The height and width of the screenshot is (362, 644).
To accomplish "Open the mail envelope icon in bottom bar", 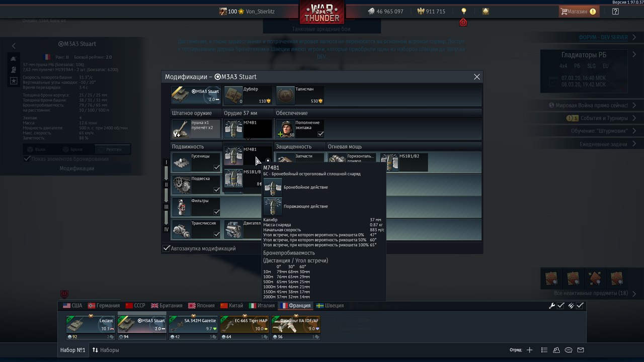I will pyautogui.click(x=581, y=350).
